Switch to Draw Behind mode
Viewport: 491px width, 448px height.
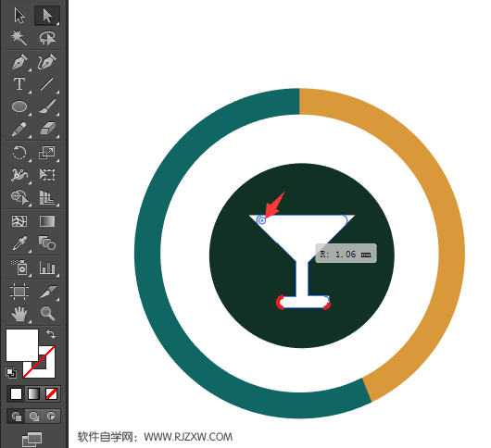point(34,417)
